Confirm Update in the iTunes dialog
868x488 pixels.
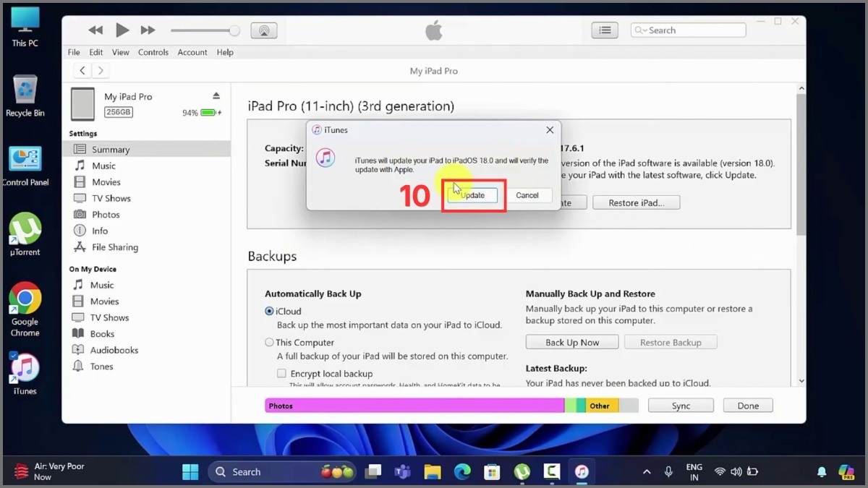click(x=472, y=195)
